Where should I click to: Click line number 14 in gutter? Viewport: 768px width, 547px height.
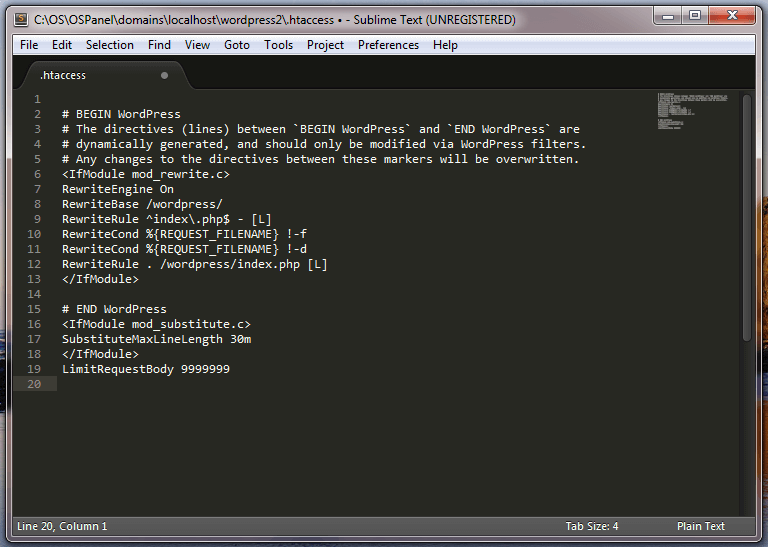coord(34,294)
